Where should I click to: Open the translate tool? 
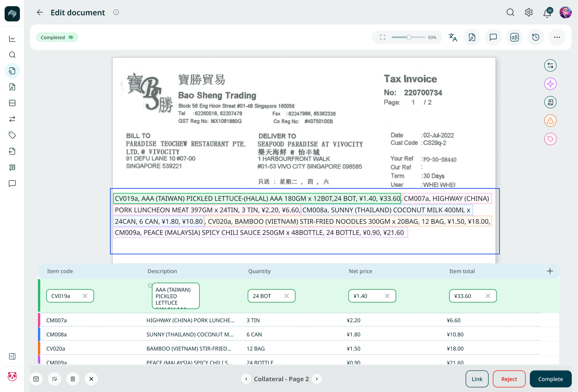[x=453, y=37]
